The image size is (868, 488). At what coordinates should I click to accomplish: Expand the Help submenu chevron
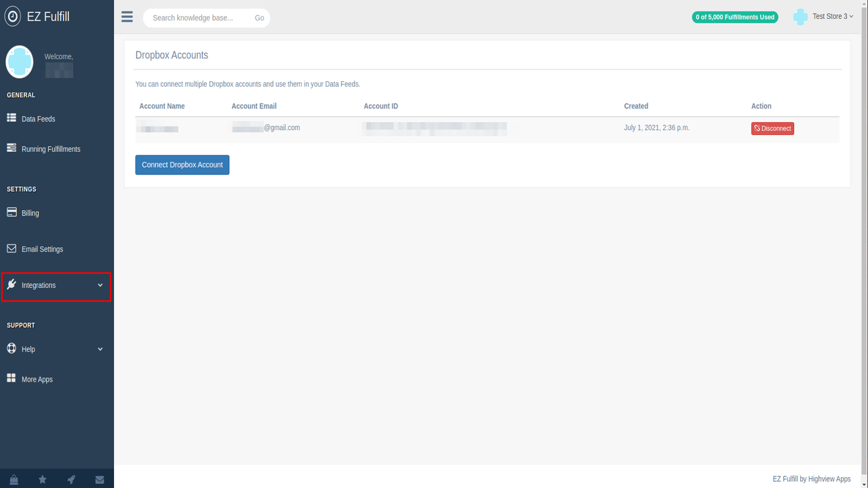100,348
